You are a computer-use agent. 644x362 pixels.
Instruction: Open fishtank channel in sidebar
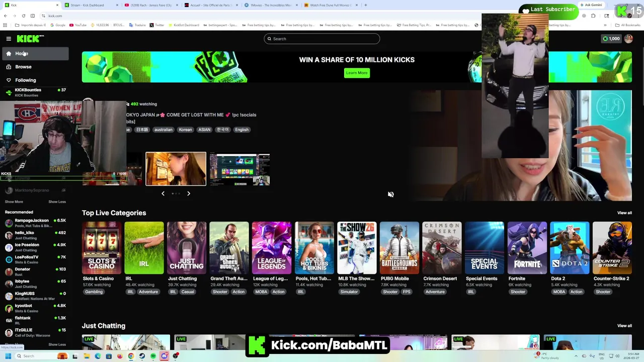(x=35, y=320)
